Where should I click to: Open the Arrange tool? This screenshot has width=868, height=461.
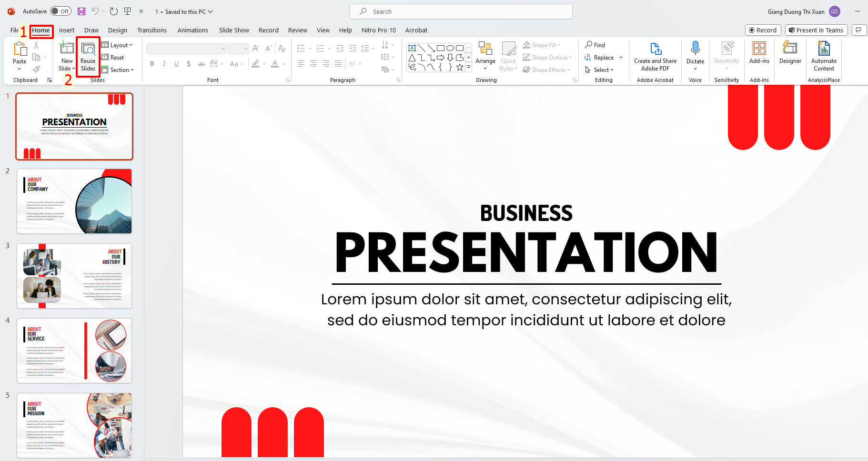[485, 56]
